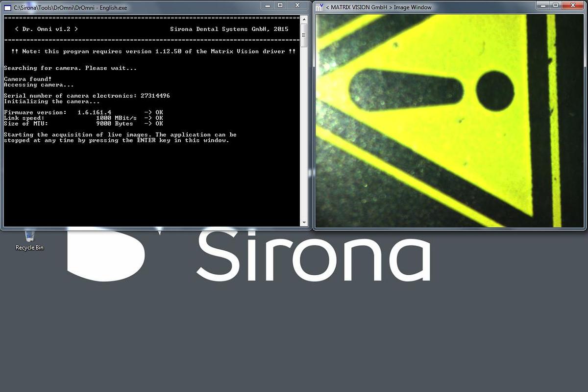
Task: Close the Matrix Vision Image Window
Action: [572, 5]
